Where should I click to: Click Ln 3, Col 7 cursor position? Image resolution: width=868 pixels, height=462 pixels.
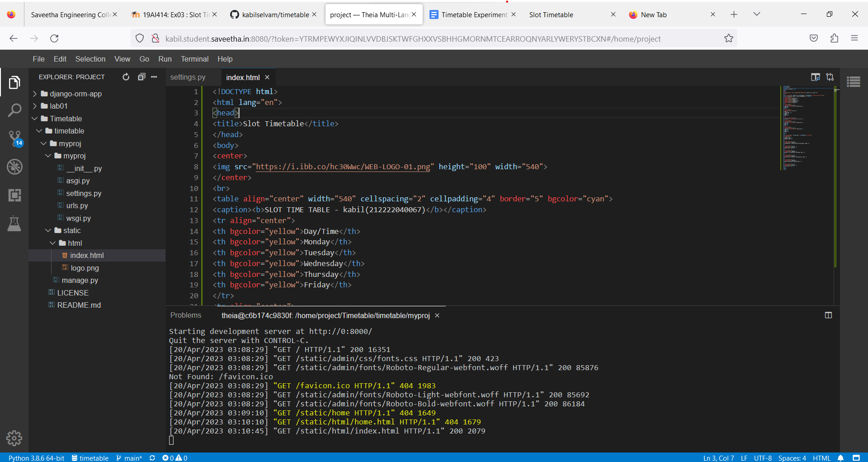click(719, 458)
